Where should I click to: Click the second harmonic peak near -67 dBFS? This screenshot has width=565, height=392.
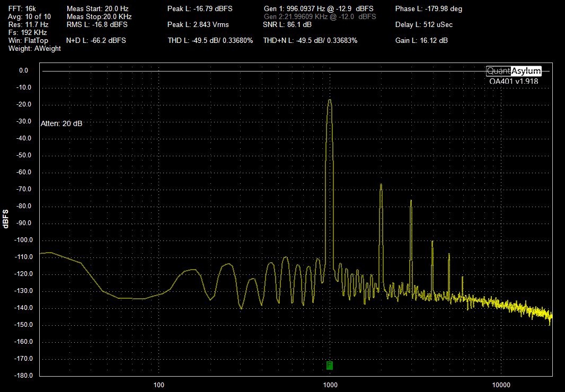381,184
